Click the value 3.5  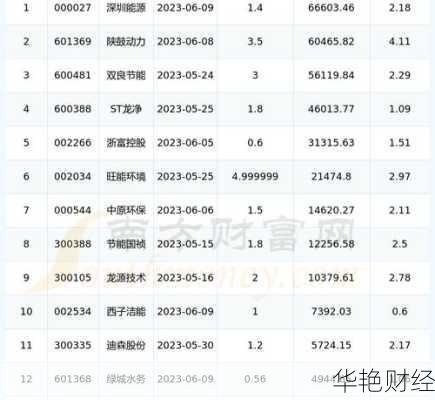(255, 42)
